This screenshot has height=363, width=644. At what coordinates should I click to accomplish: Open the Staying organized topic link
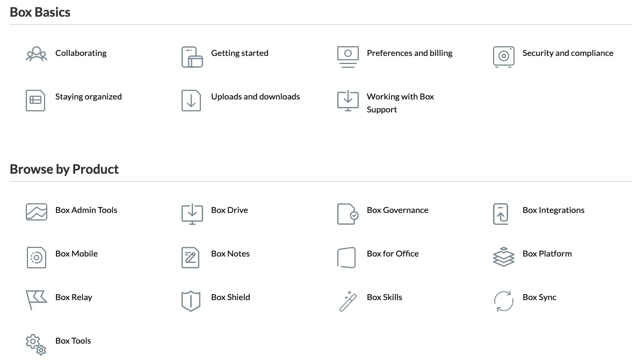pos(88,97)
